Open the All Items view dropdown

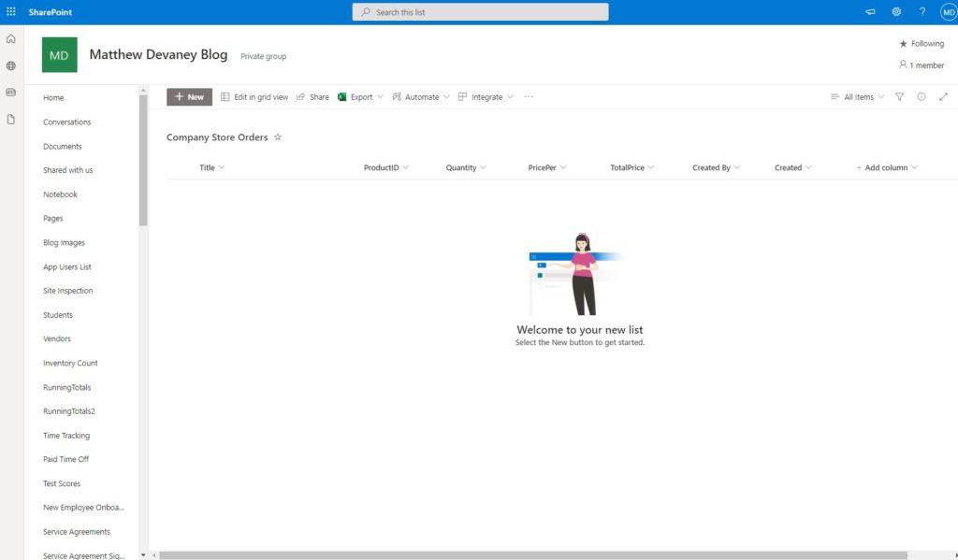click(858, 96)
